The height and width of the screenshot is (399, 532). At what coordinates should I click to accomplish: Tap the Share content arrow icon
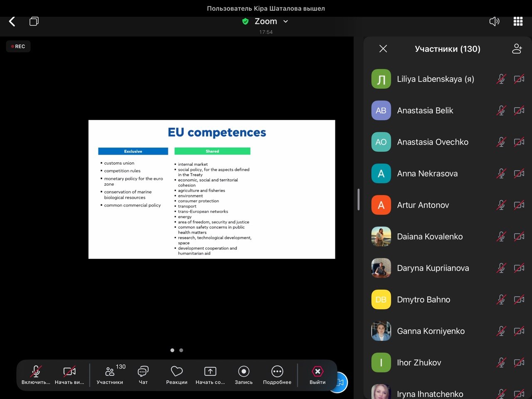[x=210, y=372]
